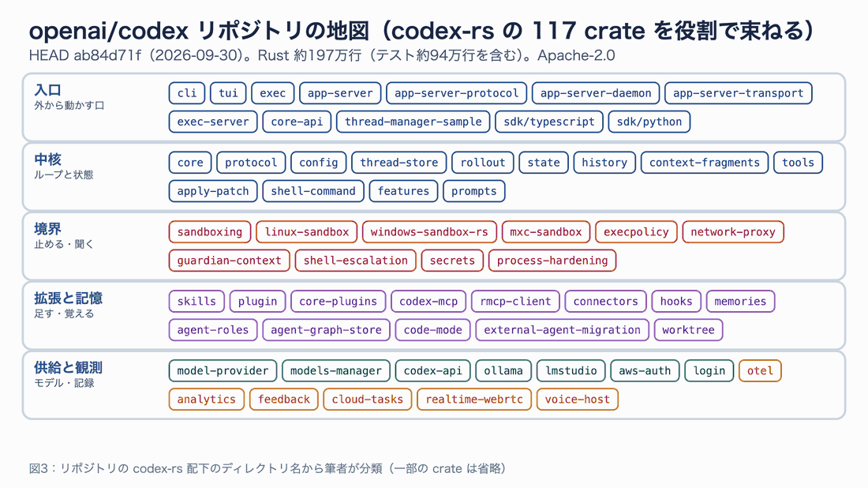The width and height of the screenshot is (868, 488).
Task: Click the 'history' crate label
Action: coord(604,163)
